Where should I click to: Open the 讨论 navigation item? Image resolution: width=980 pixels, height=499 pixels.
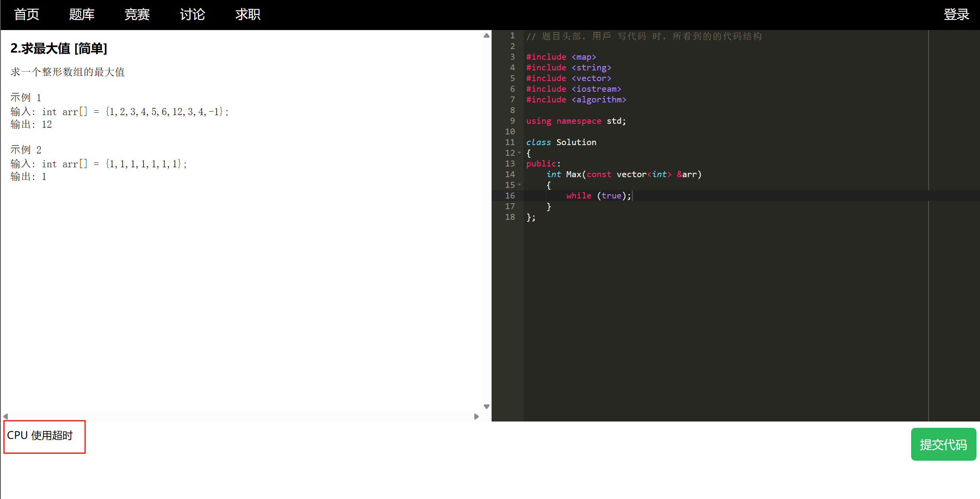[x=192, y=15]
